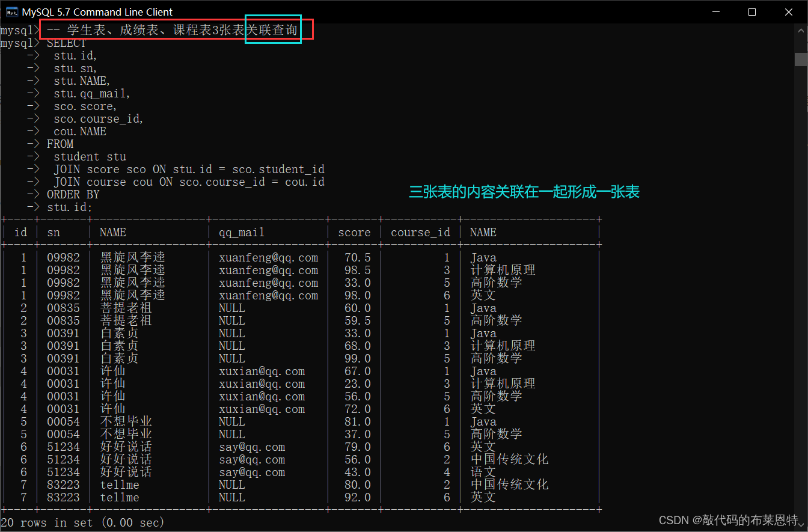Viewport: 808px width, 532px height.
Task: Click the score value 67.0
Action: pos(358,371)
